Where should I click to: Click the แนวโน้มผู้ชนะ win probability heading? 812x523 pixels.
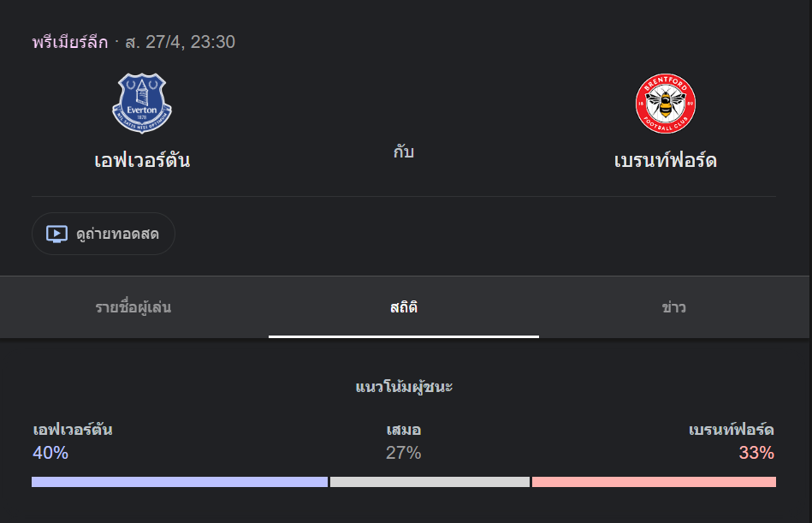pyautogui.click(x=404, y=386)
